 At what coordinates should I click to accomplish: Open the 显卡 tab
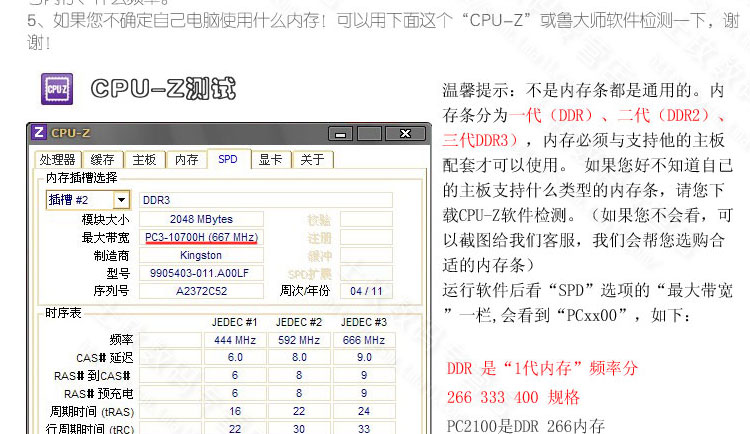(271, 160)
